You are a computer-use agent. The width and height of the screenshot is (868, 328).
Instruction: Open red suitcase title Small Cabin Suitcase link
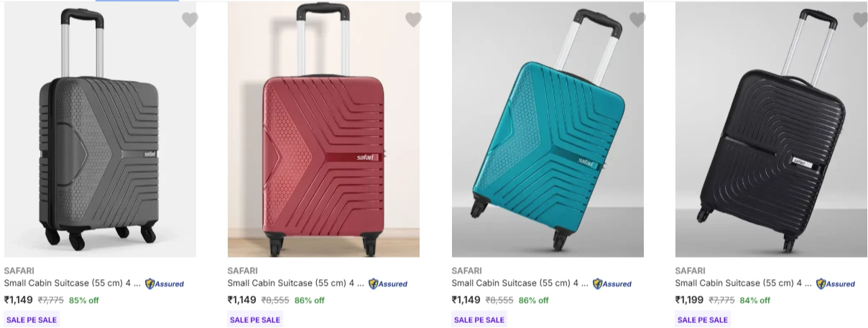coord(296,284)
